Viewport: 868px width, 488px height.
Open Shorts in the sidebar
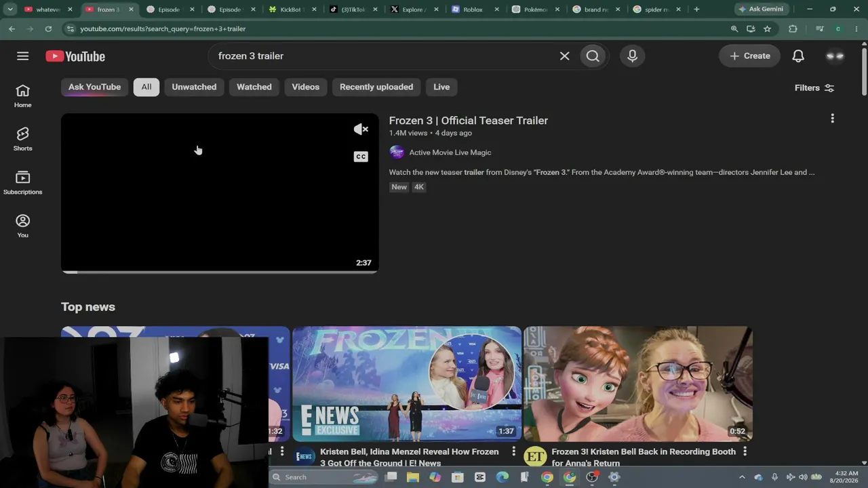point(23,139)
